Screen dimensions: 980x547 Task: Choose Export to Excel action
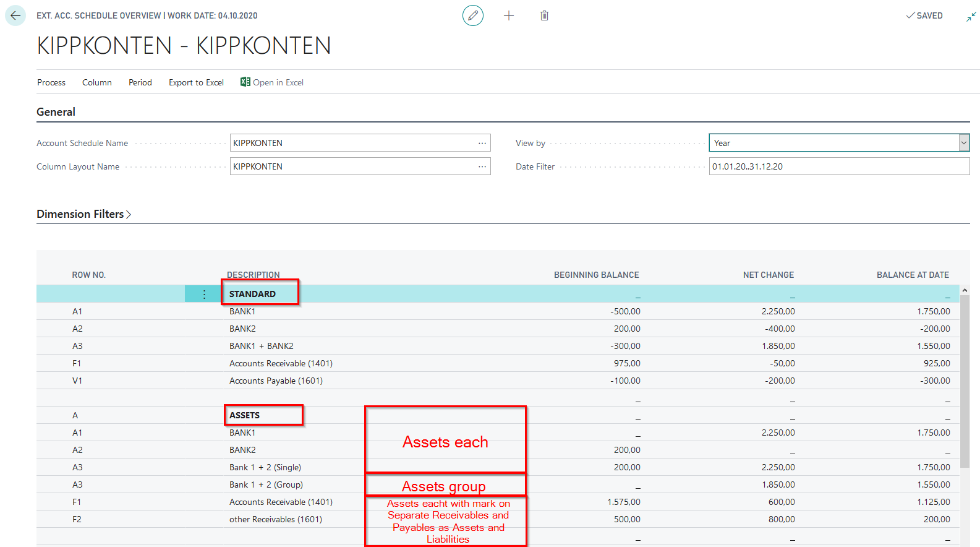[197, 82]
